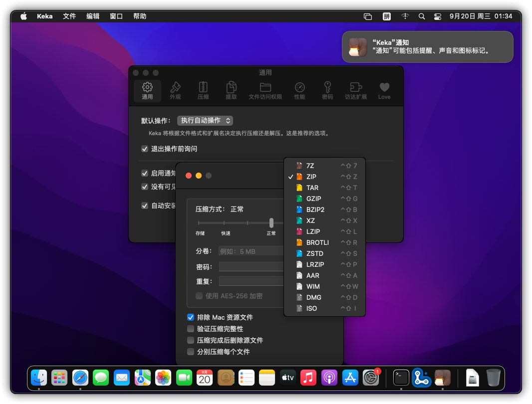Click the 密码 password field
532x404 pixels.
pos(251,267)
